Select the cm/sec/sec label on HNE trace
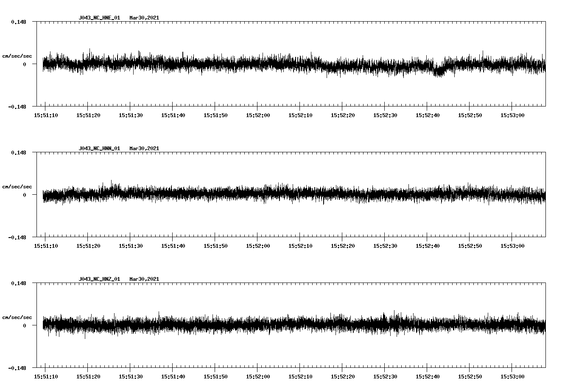 coord(17,56)
